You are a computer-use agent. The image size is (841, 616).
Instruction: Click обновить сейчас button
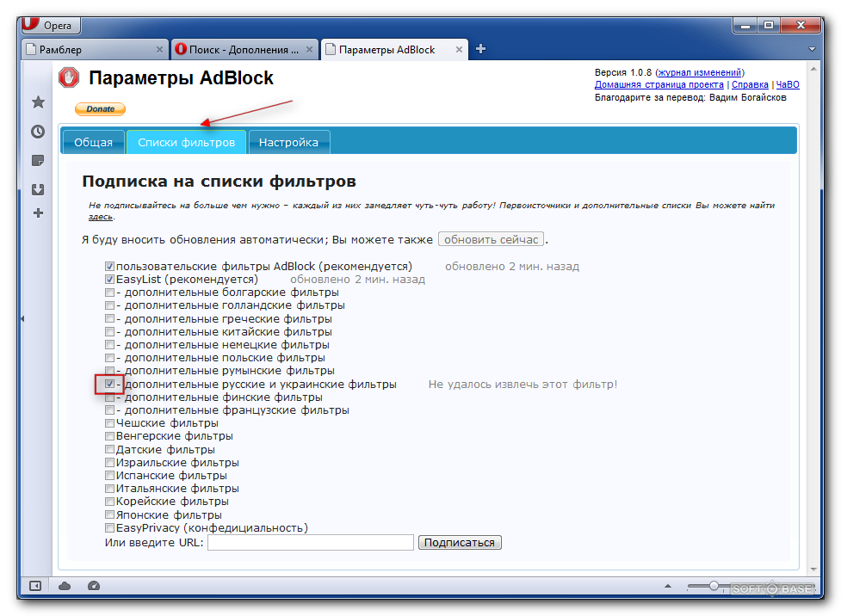point(491,239)
